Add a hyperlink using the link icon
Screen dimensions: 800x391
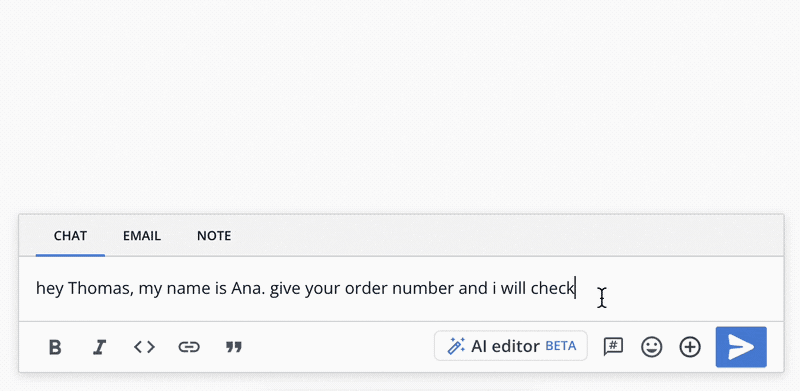tap(189, 347)
